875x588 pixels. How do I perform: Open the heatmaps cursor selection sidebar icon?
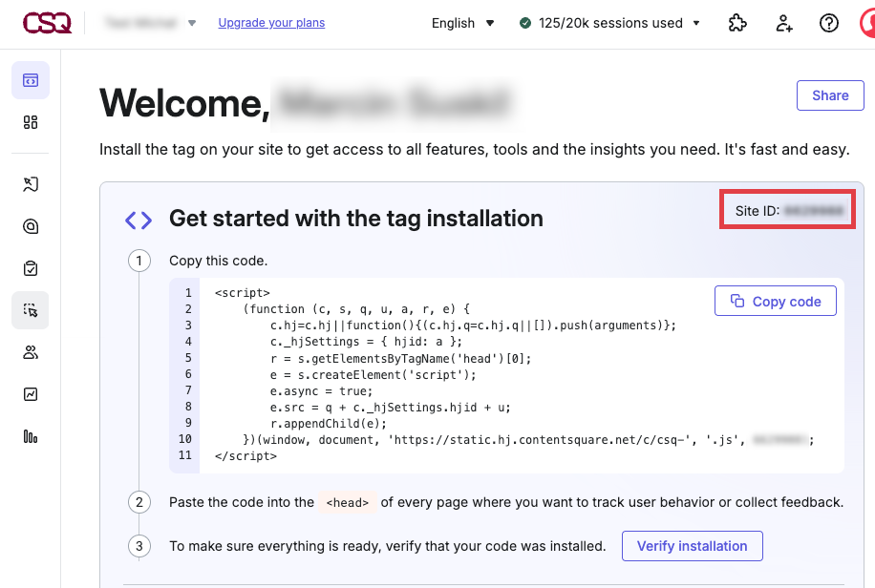tap(31, 310)
